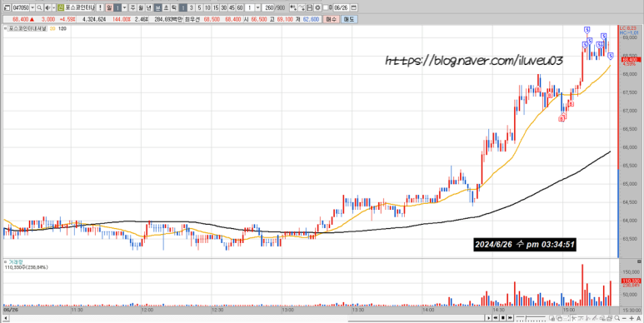
Task: Click the printer icon in bottom toolbar
Action: [x=610, y=318]
